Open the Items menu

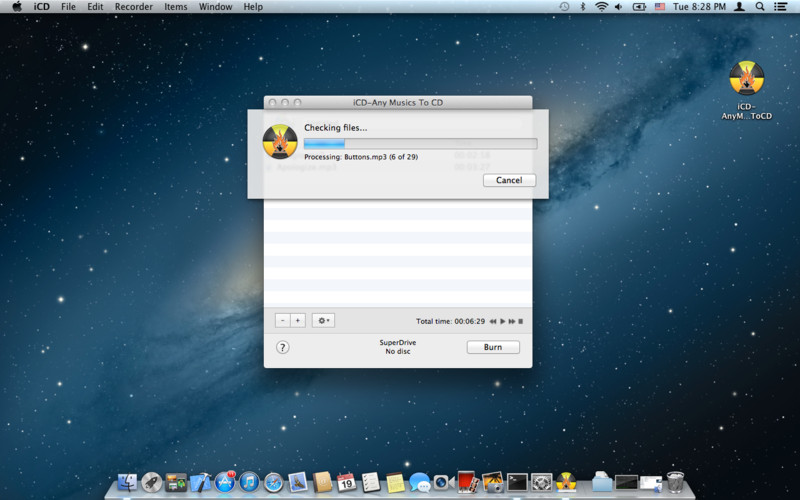click(176, 7)
